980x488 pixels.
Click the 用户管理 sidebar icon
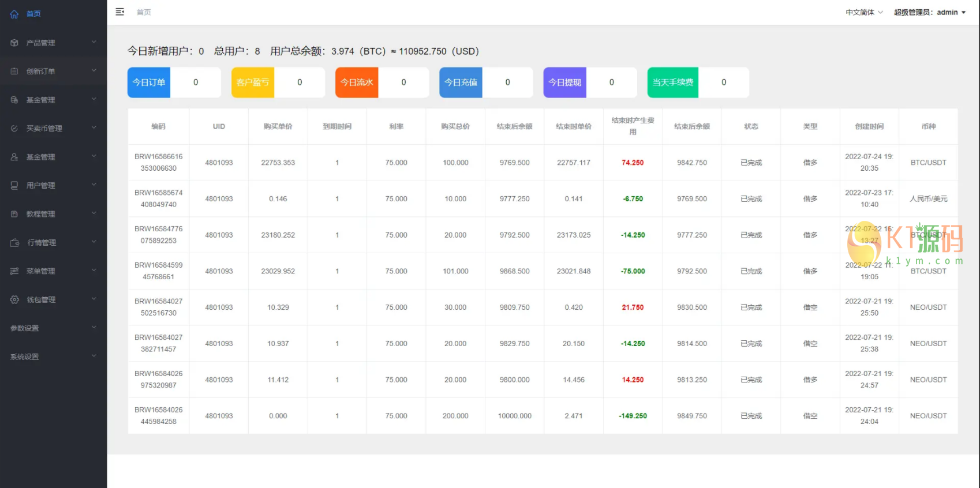click(x=14, y=186)
